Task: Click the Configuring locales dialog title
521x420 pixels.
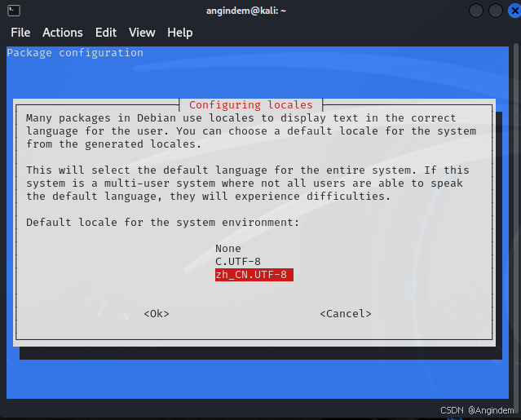Action: click(x=251, y=105)
